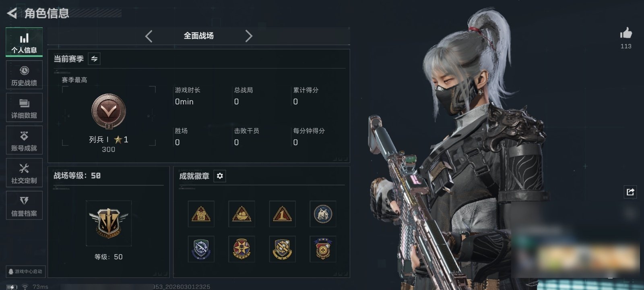Click the 全面战场 mode title
644x290 pixels.
[199, 36]
